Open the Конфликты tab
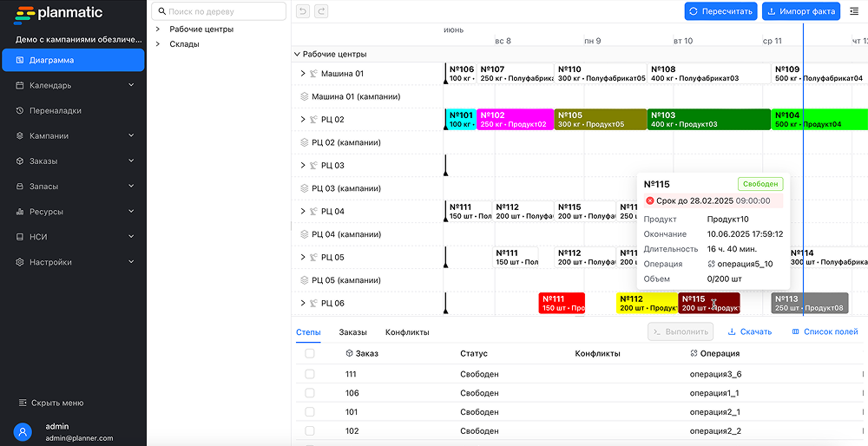The image size is (868, 446). click(x=407, y=332)
